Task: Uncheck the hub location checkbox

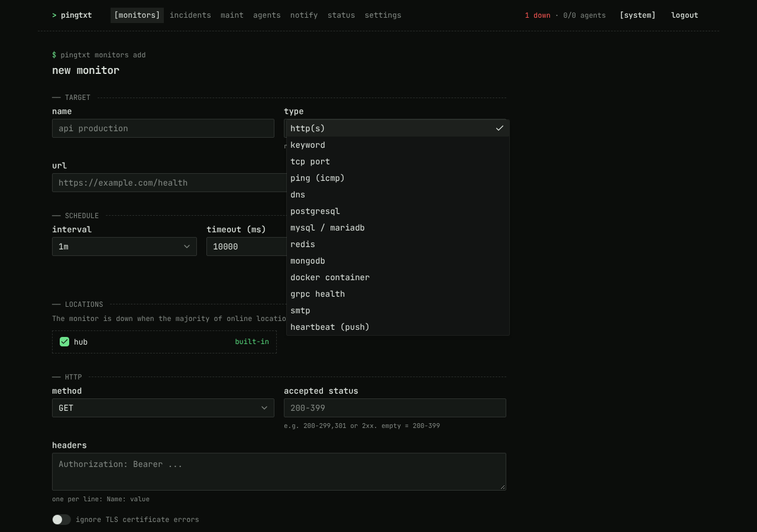Action: pyautogui.click(x=64, y=342)
